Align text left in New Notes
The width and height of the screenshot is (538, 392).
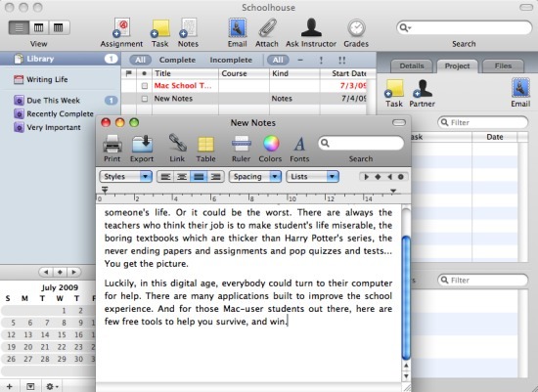[165, 177]
